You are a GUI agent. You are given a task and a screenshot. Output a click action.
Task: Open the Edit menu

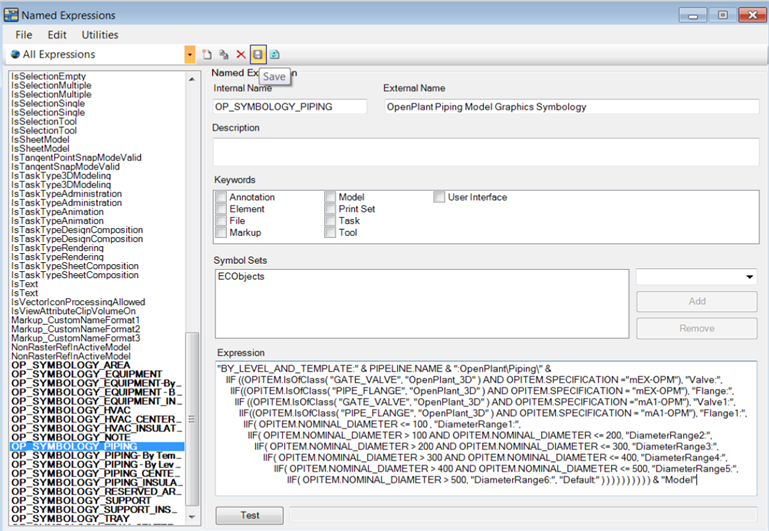(x=57, y=35)
